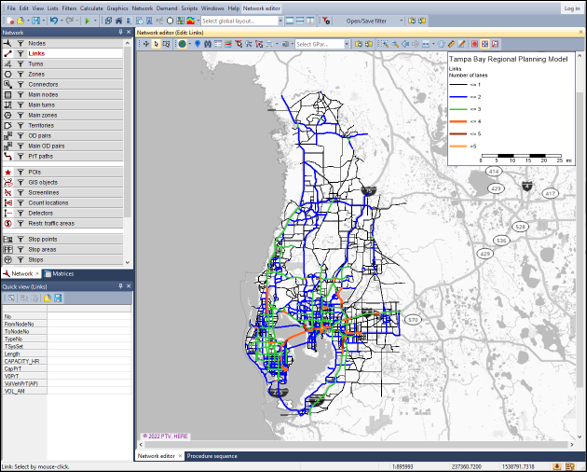Open the Select global layout dropdown
Screen dimensions: 587x472
pos(242,21)
